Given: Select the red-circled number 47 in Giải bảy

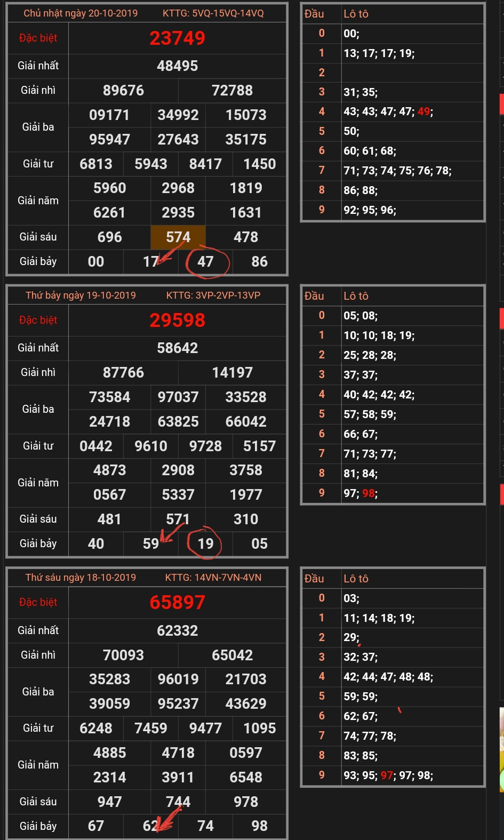Looking at the screenshot, I should tap(205, 261).
